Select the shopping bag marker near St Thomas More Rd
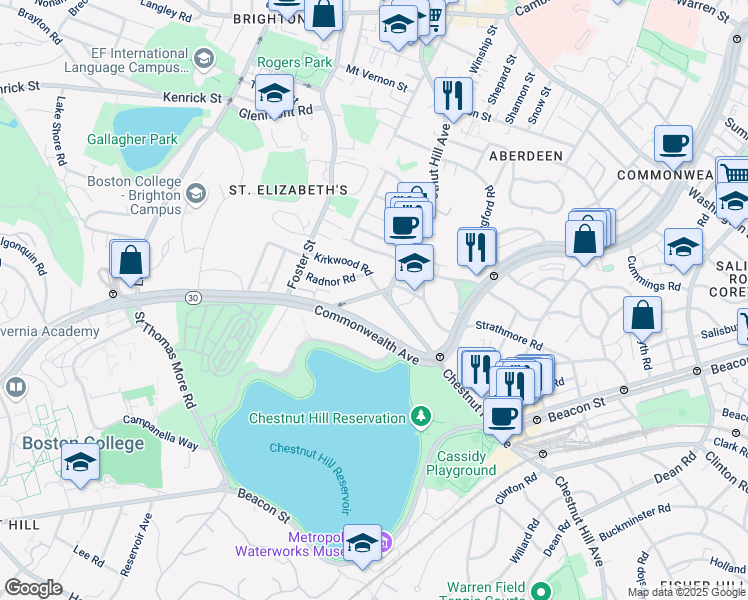 tap(131, 261)
